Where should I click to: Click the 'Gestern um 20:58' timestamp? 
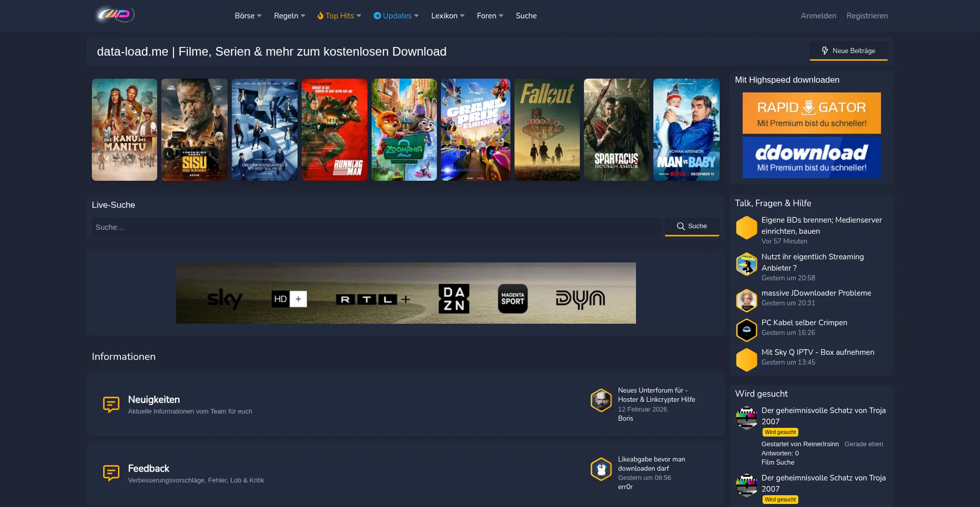point(788,278)
